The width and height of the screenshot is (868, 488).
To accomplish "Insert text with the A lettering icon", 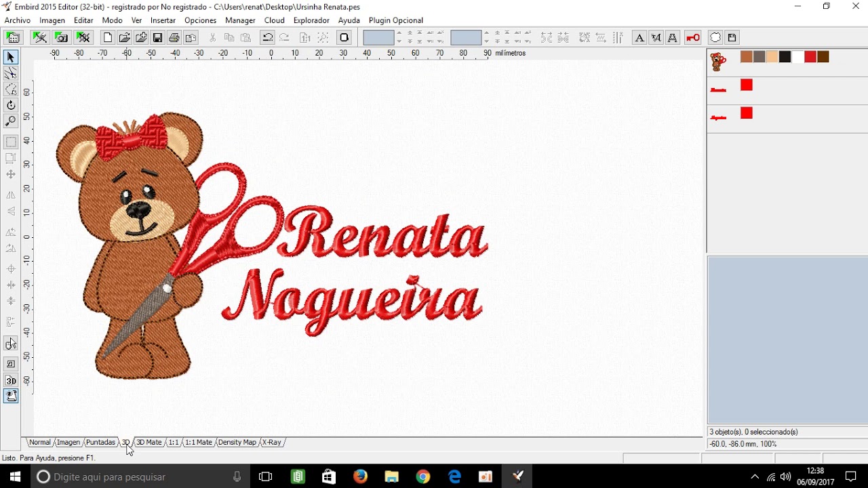I will point(639,38).
